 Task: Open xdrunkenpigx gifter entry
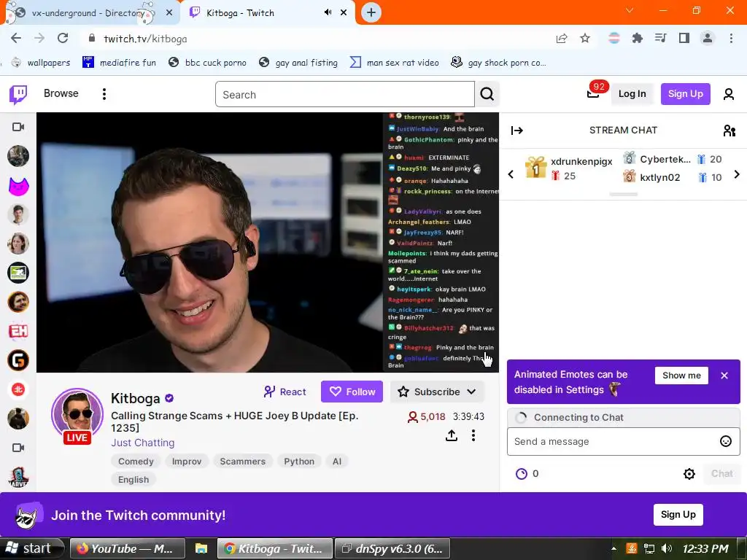tap(569, 168)
